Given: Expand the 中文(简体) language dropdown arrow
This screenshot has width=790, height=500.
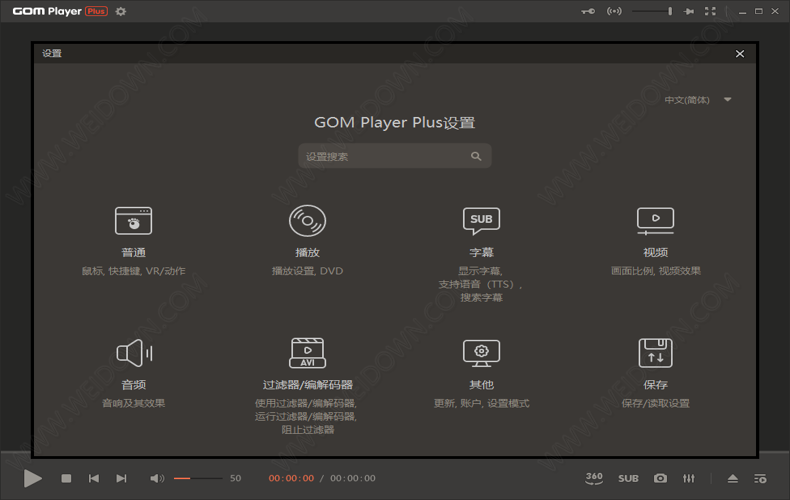Looking at the screenshot, I should pyautogui.click(x=728, y=100).
